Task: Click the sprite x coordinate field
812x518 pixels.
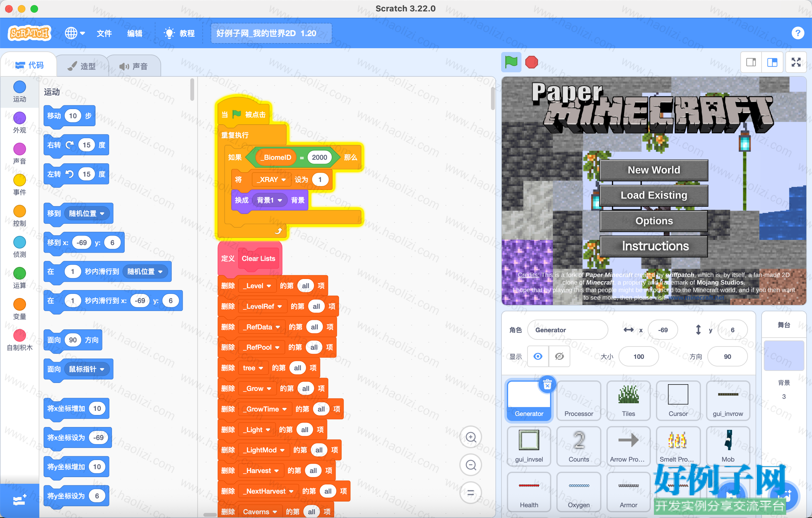Action: tap(663, 330)
